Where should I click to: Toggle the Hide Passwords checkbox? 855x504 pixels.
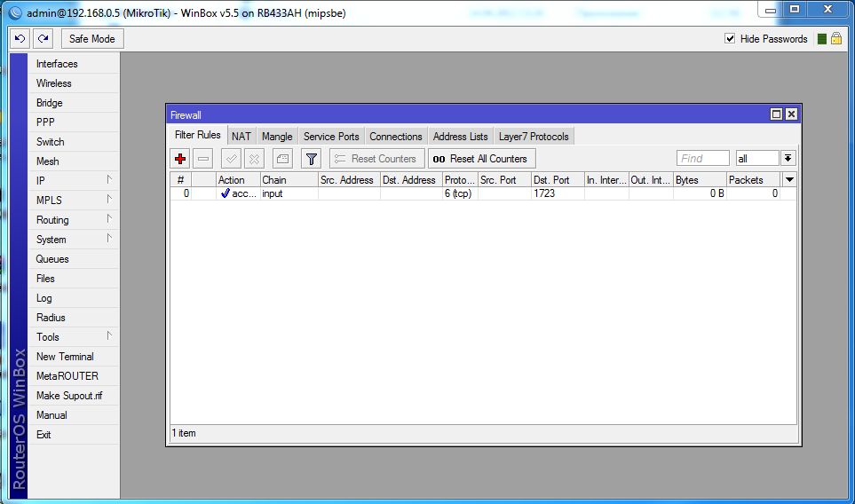[730, 39]
